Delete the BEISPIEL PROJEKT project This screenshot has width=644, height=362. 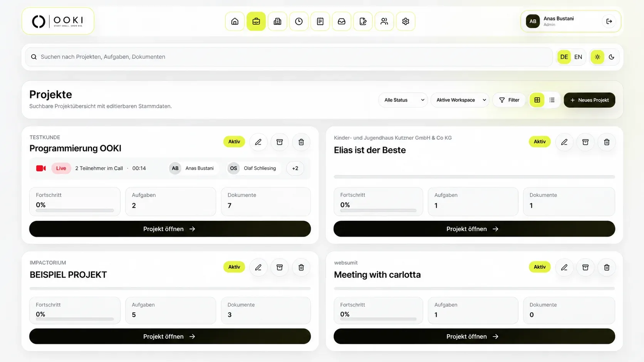click(301, 267)
